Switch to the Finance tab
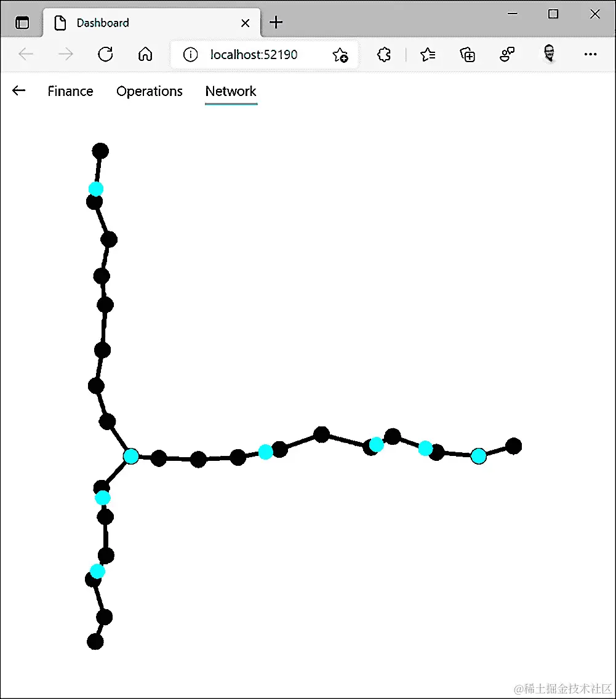 point(70,91)
